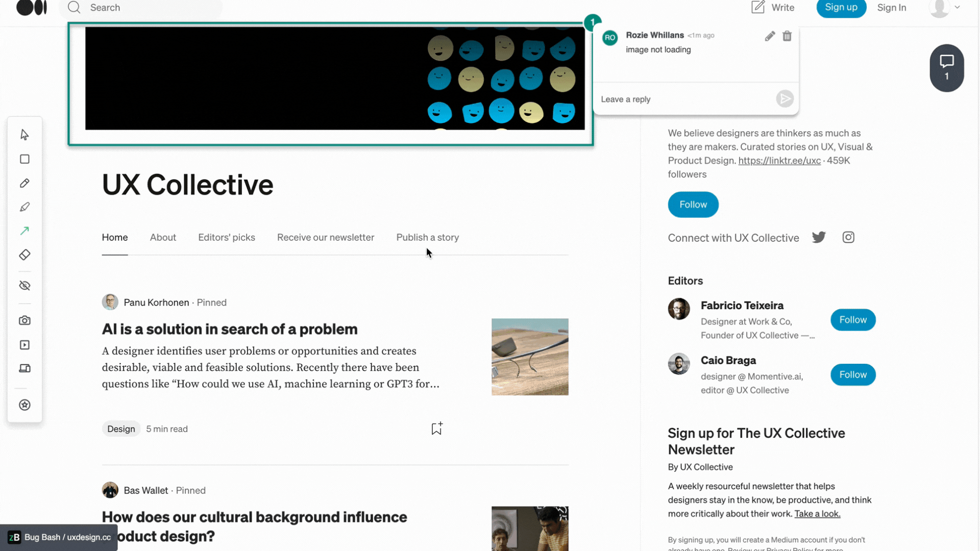Switch to the About tab

[163, 237]
